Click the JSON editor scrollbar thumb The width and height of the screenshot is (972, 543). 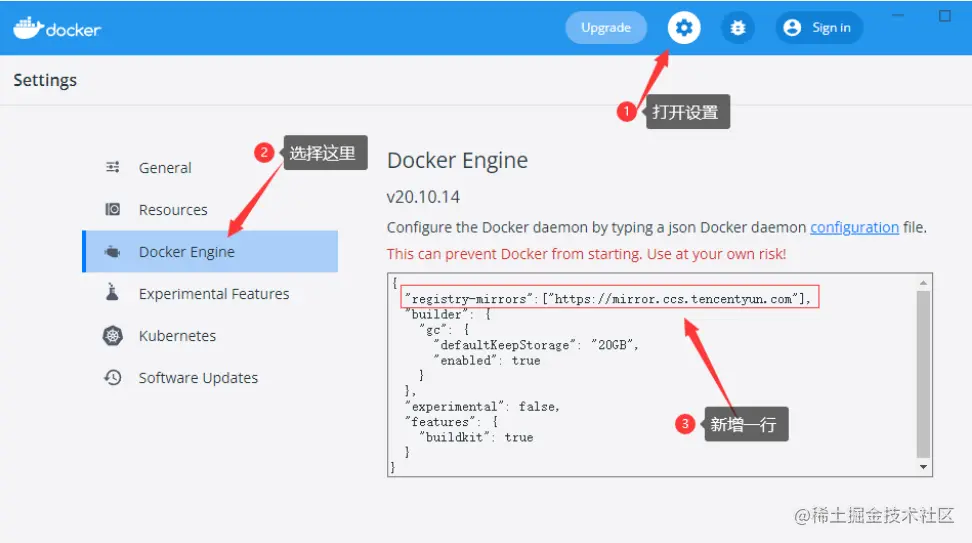(923, 374)
